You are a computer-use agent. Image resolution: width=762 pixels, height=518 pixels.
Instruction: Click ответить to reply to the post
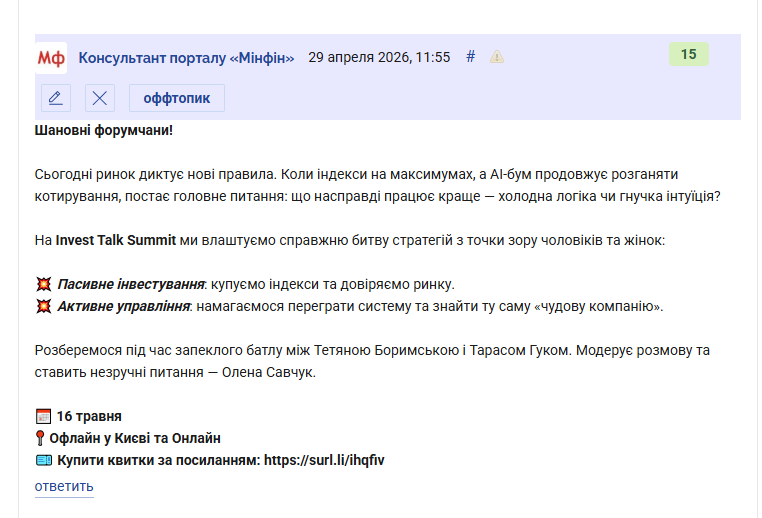tap(64, 487)
